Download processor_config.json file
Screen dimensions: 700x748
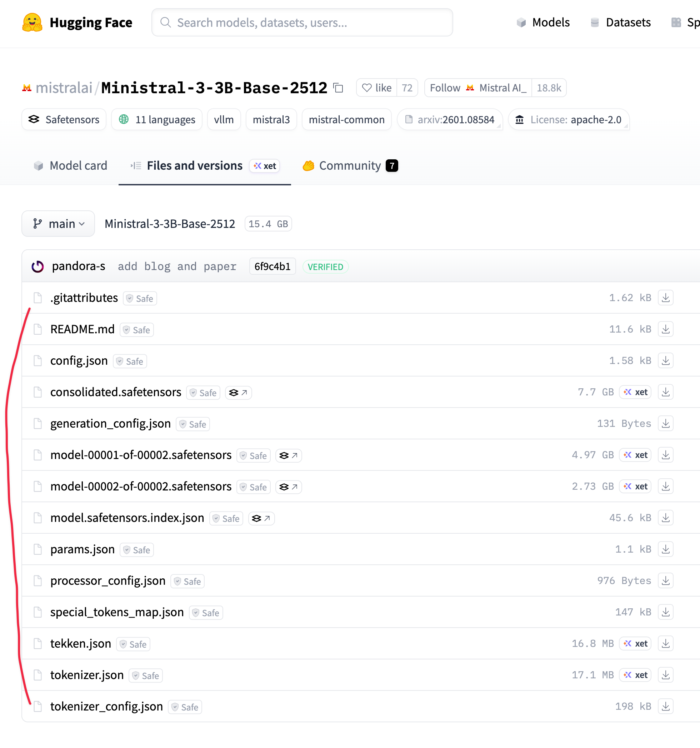click(665, 580)
